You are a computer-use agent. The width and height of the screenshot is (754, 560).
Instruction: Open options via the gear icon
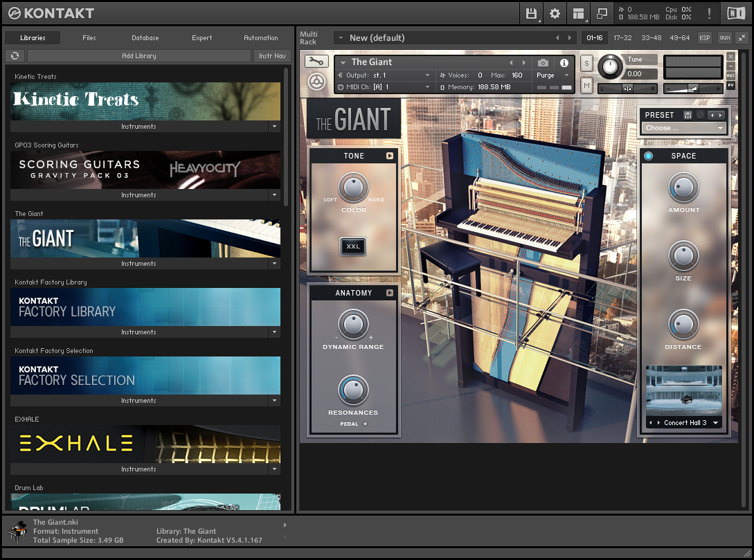pos(555,13)
